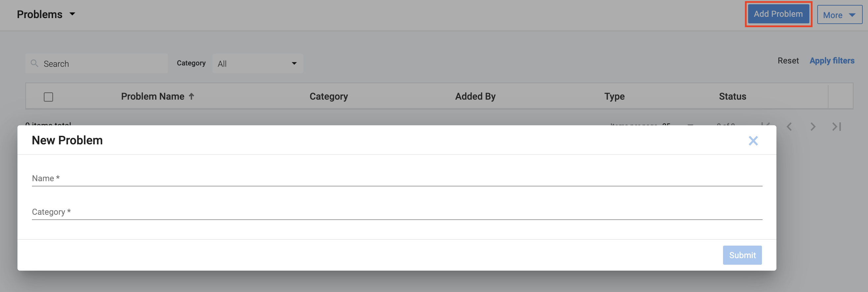This screenshot has width=868, height=292.
Task: Jump to last page icon
Action: coord(836,127)
